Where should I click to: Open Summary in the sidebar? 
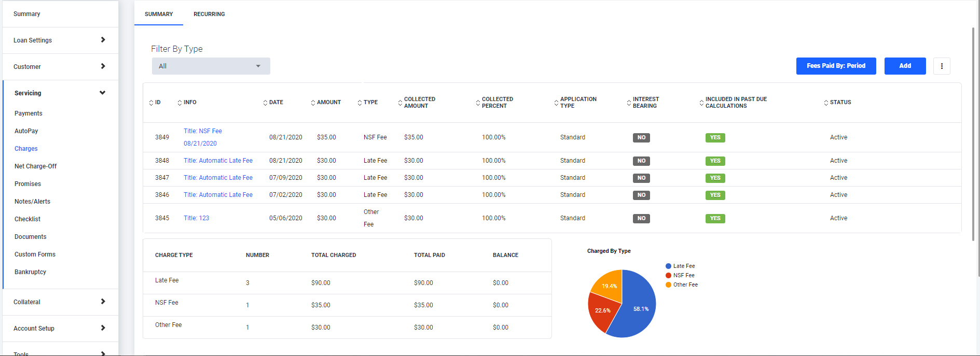tap(27, 14)
